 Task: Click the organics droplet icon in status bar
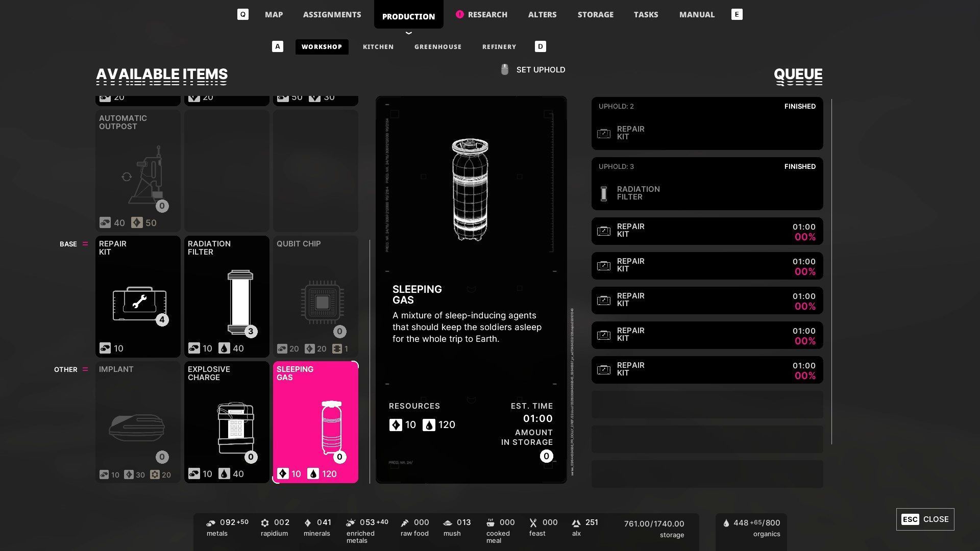(726, 523)
